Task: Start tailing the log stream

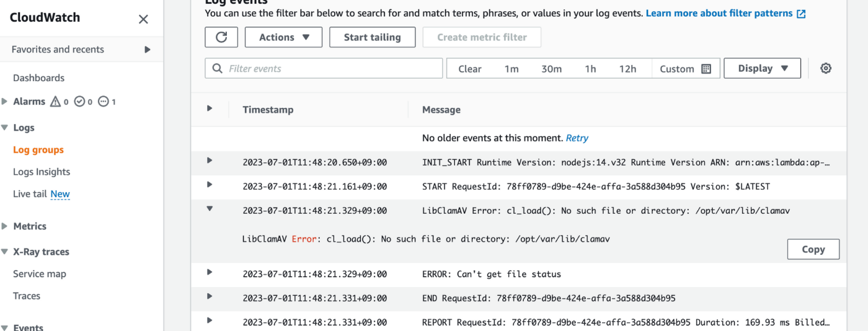Action: 372,37
